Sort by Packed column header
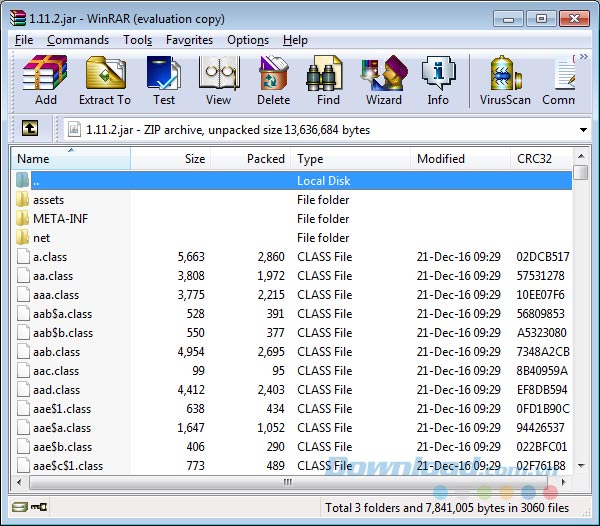Viewport: 600px width, 526px height. click(251, 158)
